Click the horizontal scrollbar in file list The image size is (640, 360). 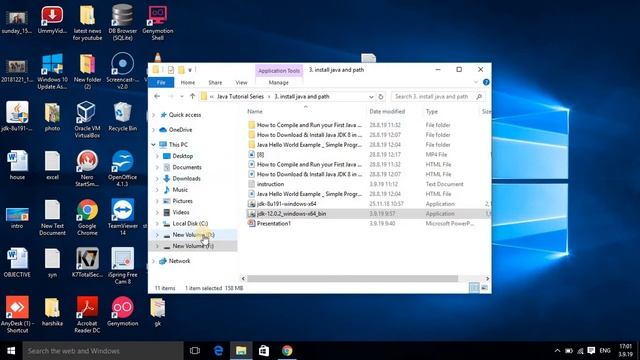click(352, 278)
